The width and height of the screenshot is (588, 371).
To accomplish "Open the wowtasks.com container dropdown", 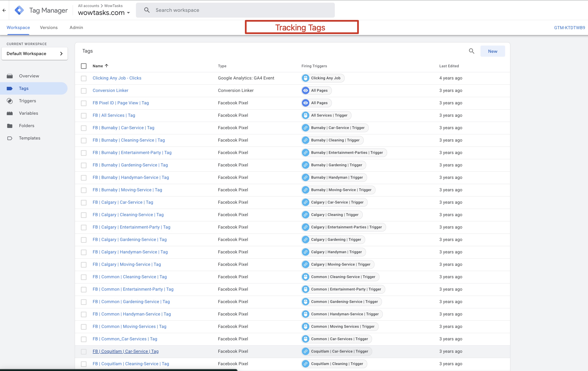I will coord(104,13).
